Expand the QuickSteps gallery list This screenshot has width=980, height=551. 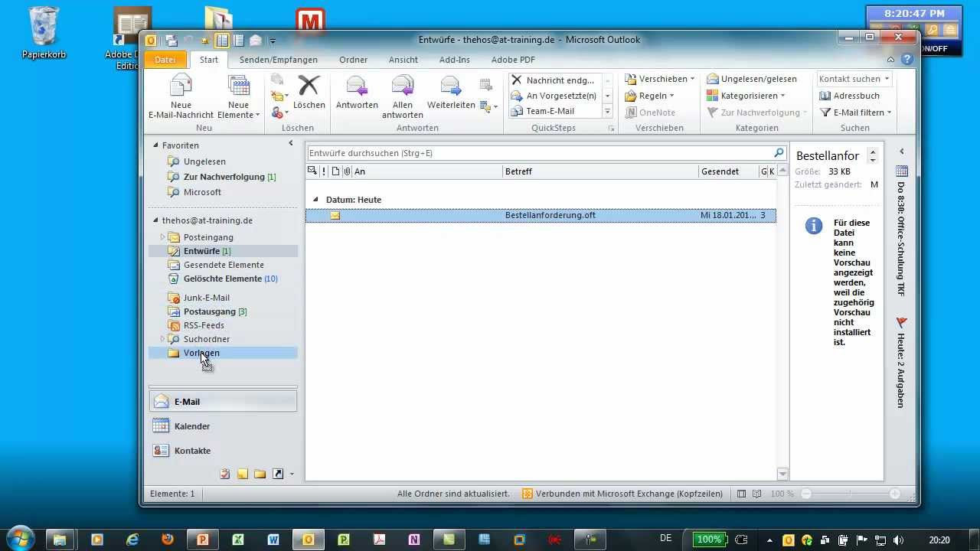(608, 111)
